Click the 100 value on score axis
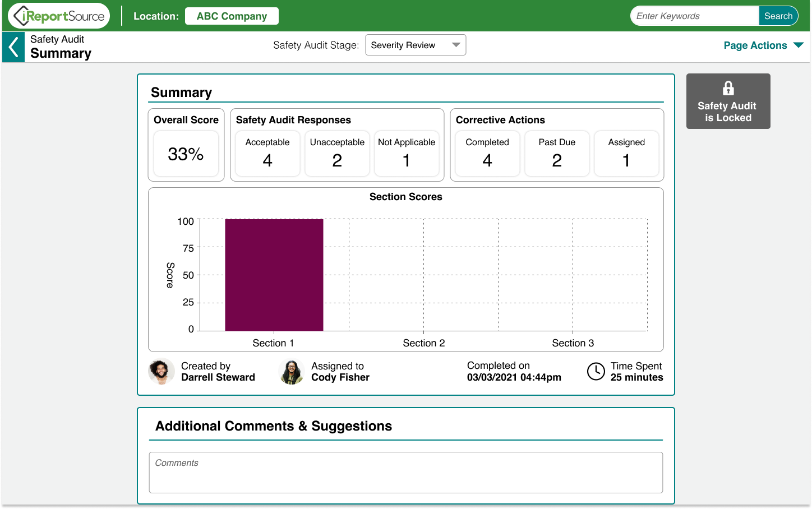 (x=186, y=221)
